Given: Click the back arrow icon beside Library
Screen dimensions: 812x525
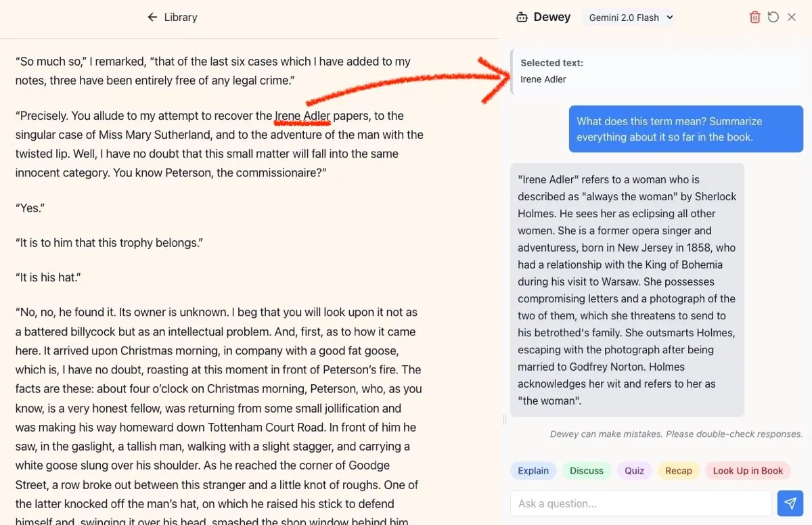Looking at the screenshot, I should coord(152,18).
